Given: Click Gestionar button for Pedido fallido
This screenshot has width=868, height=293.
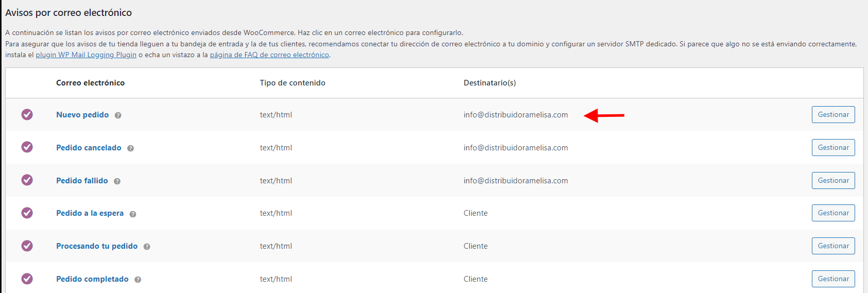Looking at the screenshot, I should pos(833,180).
